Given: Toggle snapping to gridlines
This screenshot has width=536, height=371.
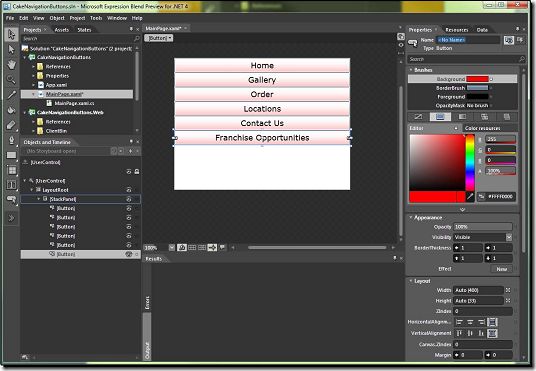Looking at the screenshot, I should [x=202, y=248].
